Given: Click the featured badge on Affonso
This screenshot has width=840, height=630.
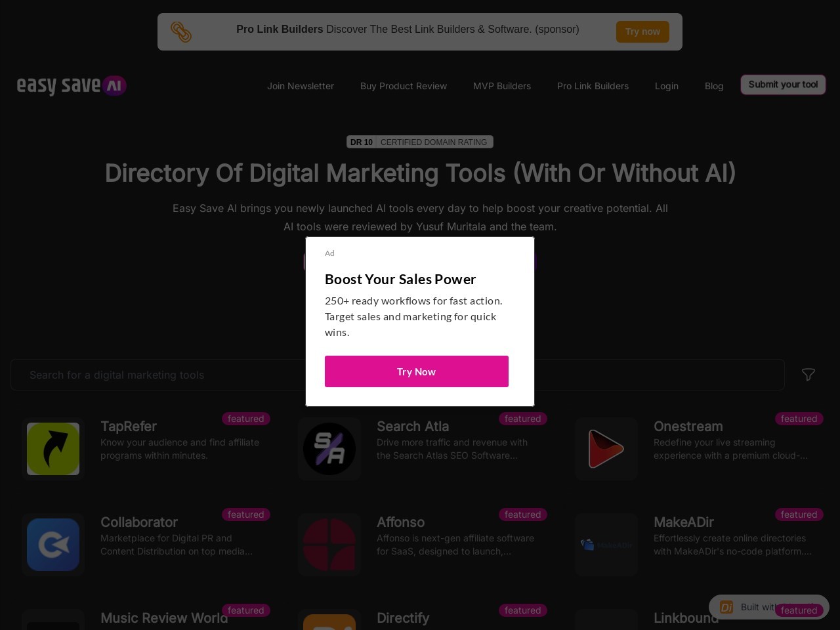Looking at the screenshot, I should (x=523, y=514).
